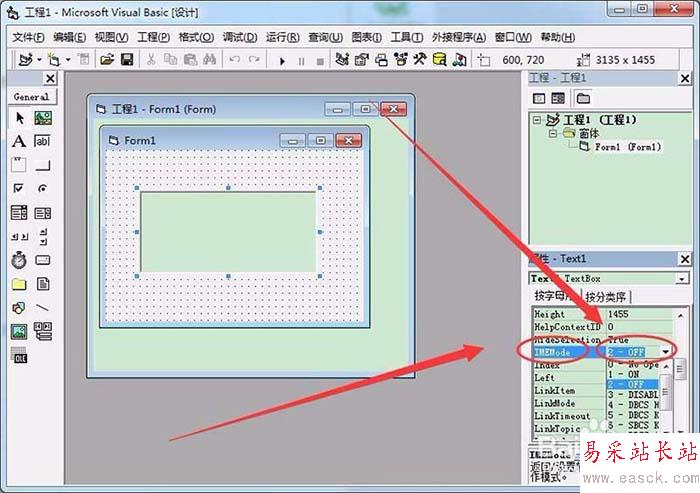Click the Add Form toolbar icon

54,59
